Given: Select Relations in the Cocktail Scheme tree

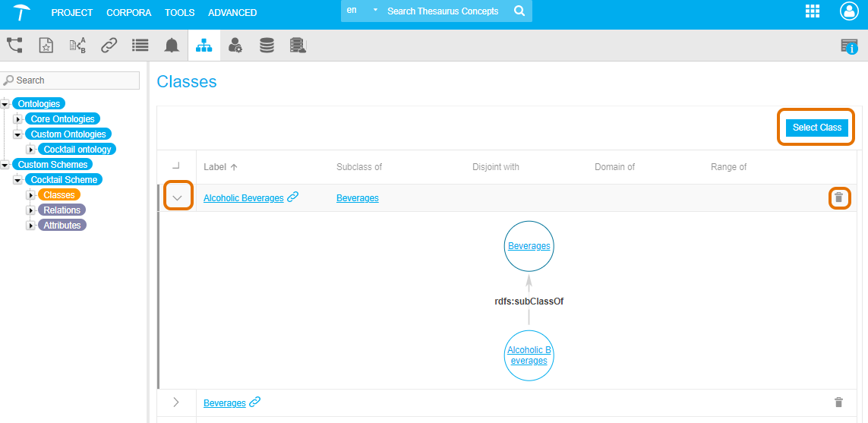Looking at the screenshot, I should [62, 210].
